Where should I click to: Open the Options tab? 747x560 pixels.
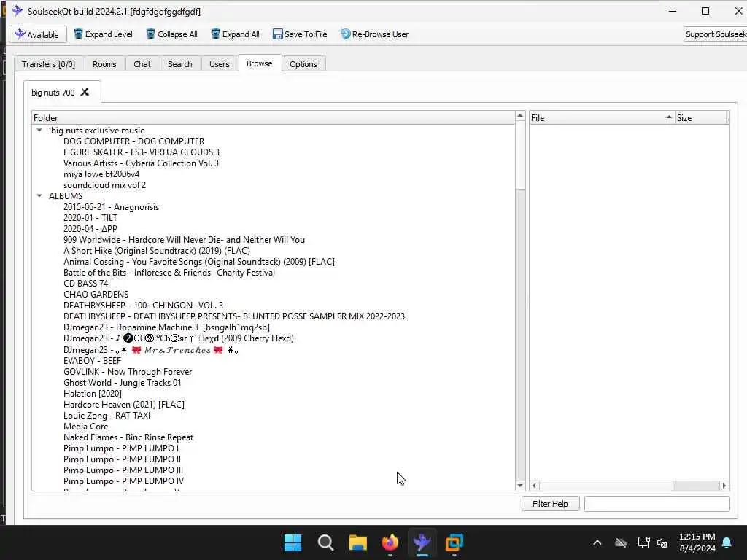coord(303,64)
